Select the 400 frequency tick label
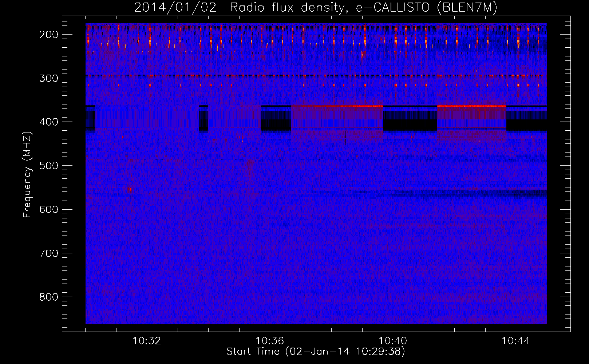Screen dimensions: 589x364 click(49, 122)
